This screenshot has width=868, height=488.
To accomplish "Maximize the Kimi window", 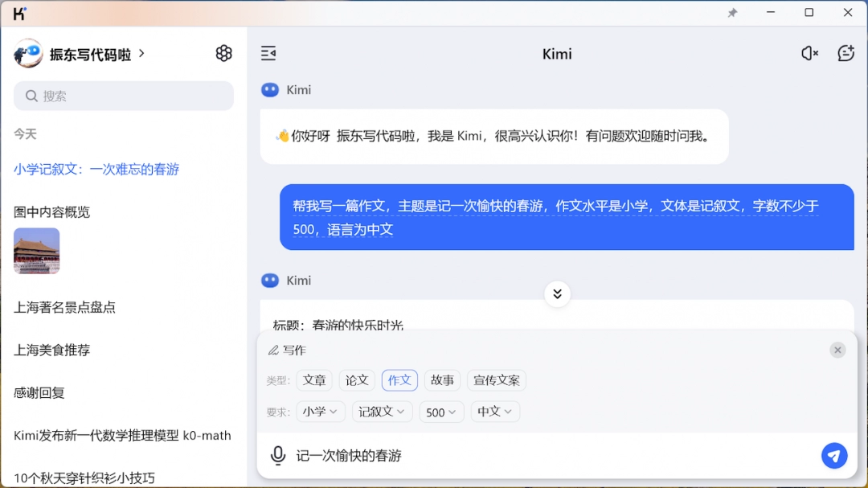I will (809, 12).
